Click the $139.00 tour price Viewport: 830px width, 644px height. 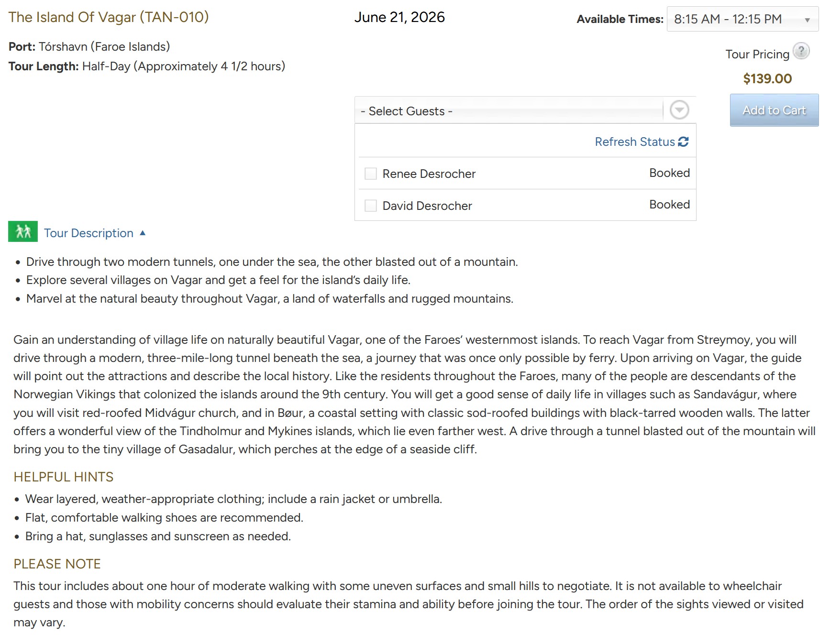point(767,79)
